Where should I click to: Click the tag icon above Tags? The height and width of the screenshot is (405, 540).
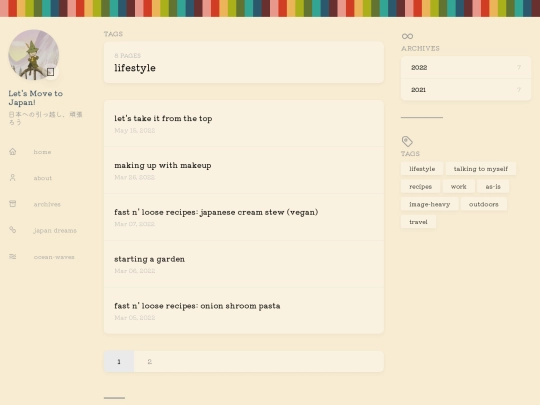coord(407,141)
